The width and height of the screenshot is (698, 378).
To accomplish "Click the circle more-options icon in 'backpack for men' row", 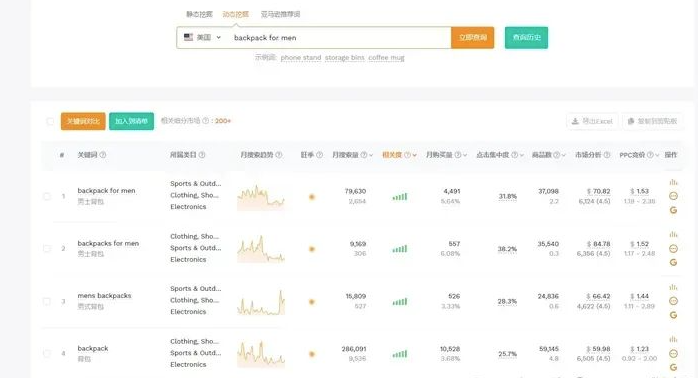I will click(x=673, y=196).
